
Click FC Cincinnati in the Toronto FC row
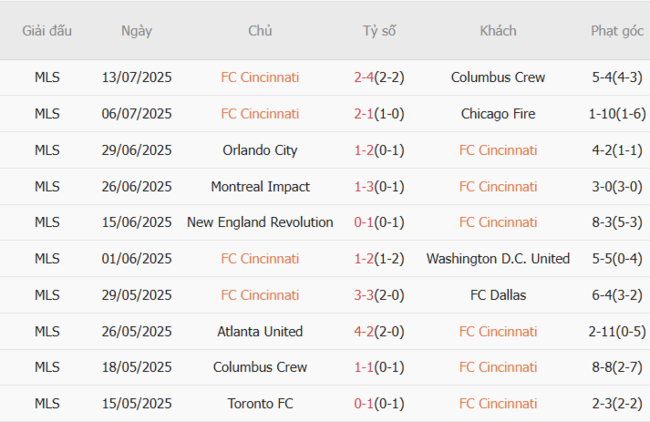coord(498,404)
